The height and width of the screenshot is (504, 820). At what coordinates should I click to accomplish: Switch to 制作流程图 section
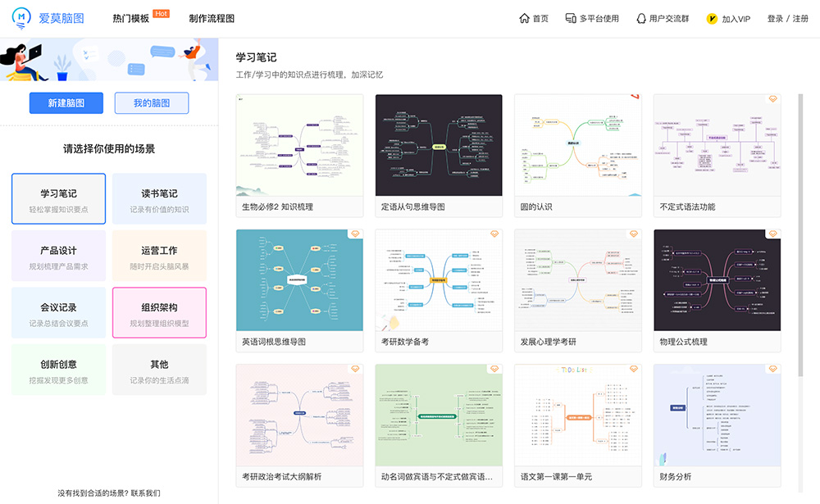pyautogui.click(x=210, y=17)
